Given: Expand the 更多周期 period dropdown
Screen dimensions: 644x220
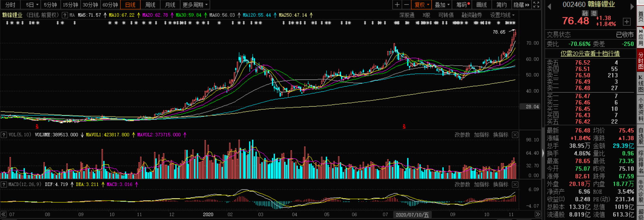Looking at the screenshot, I should point(195,5).
